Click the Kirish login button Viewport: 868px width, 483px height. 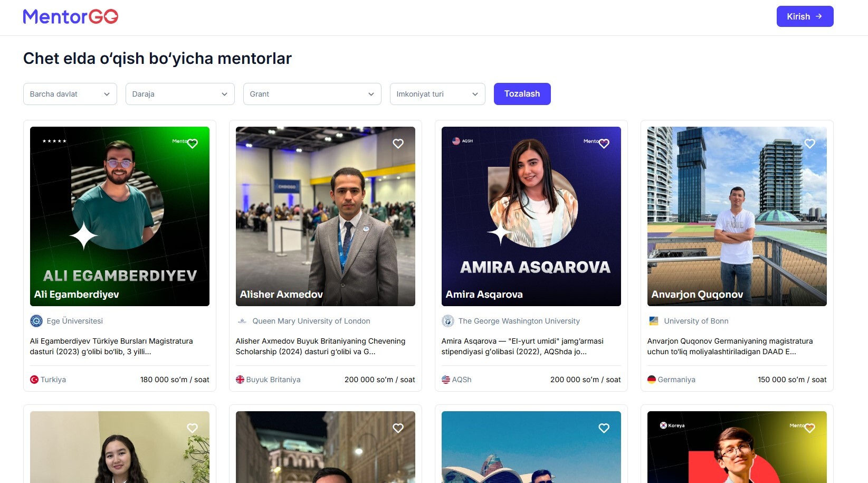(805, 16)
